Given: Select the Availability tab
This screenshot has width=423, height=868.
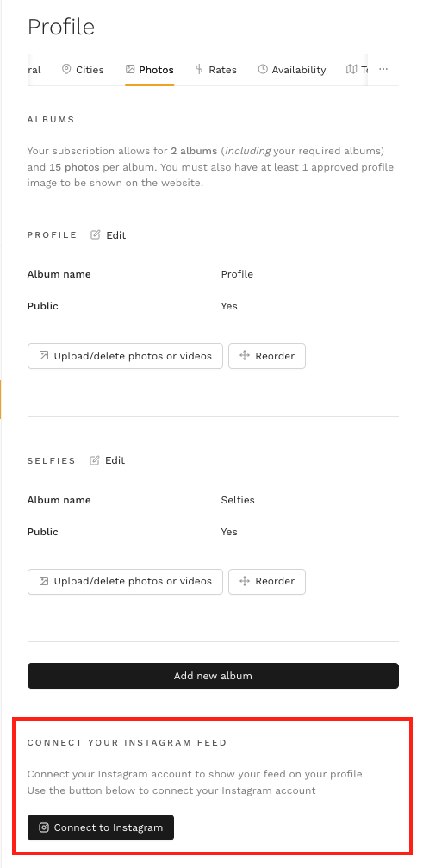Looking at the screenshot, I should (x=292, y=70).
